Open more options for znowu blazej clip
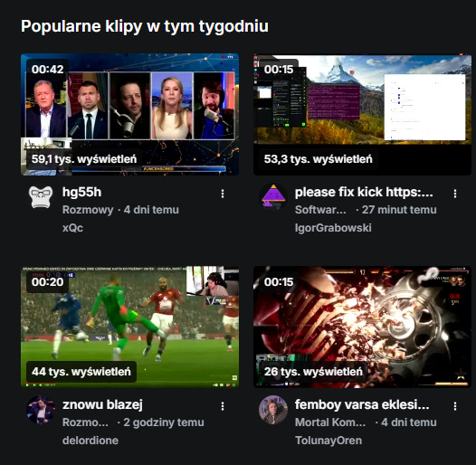Image resolution: width=476 pixels, height=465 pixels. point(223,406)
